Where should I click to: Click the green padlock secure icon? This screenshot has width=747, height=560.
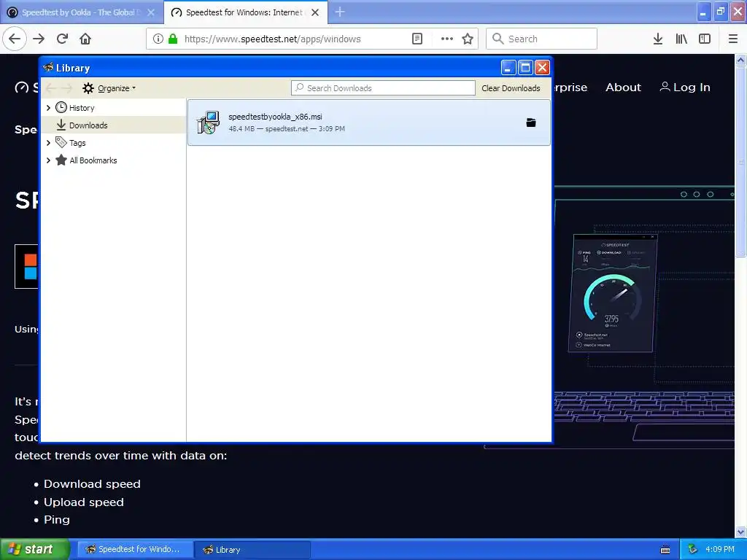(173, 39)
